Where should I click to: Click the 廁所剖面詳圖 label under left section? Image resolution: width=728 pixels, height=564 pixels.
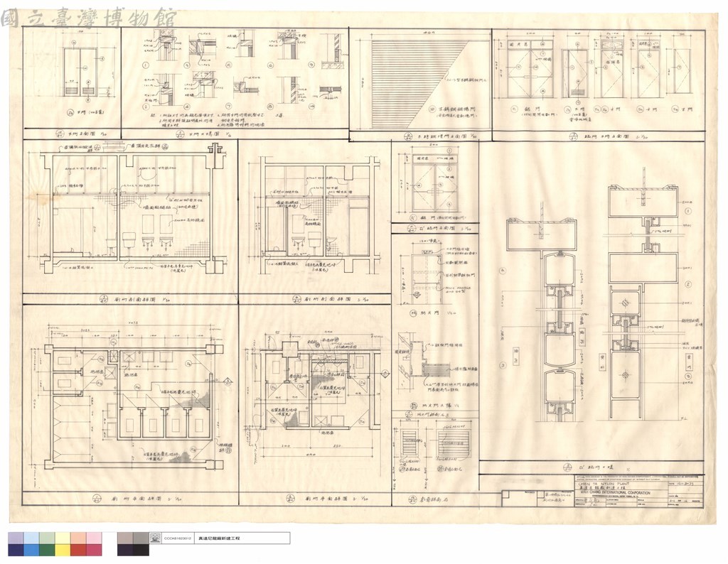click(x=133, y=300)
